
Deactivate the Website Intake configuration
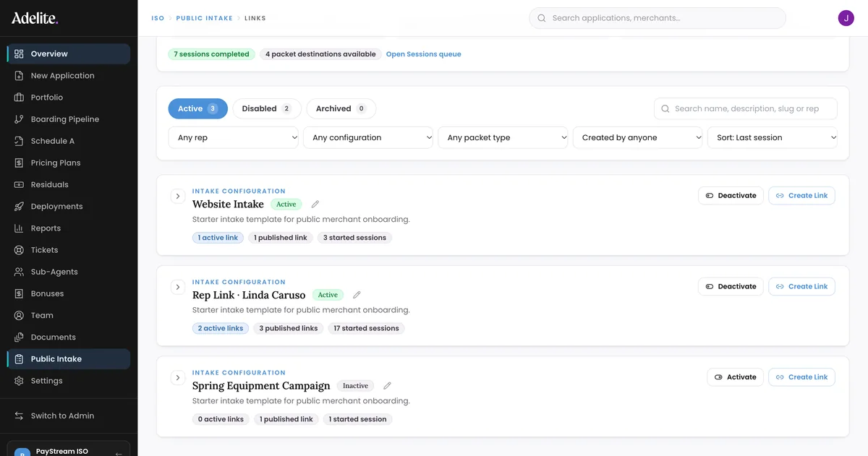click(x=731, y=195)
